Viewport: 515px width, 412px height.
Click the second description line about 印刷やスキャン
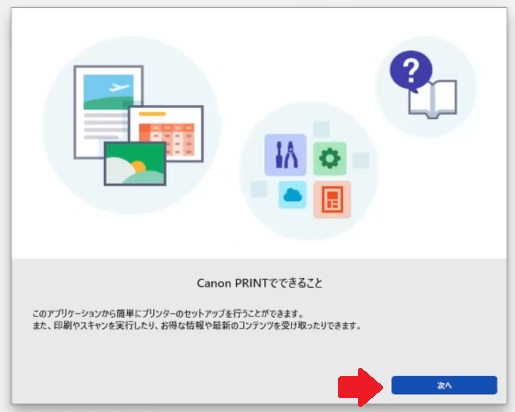coord(197,325)
